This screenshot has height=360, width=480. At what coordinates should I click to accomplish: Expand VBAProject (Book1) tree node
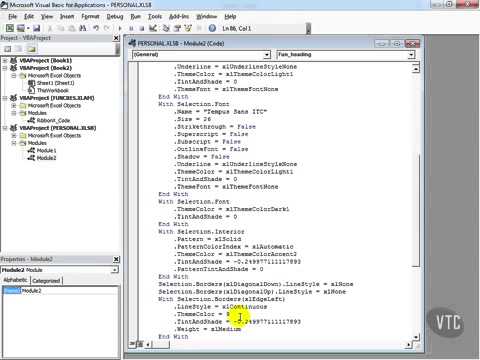point(5,61)
